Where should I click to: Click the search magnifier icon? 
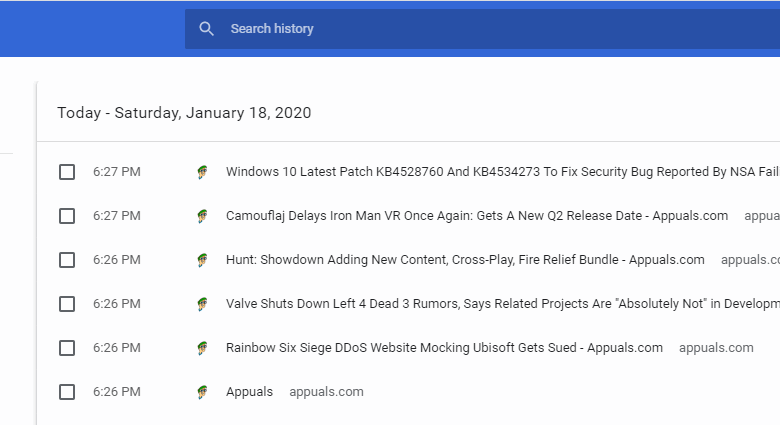click(206, 29)
